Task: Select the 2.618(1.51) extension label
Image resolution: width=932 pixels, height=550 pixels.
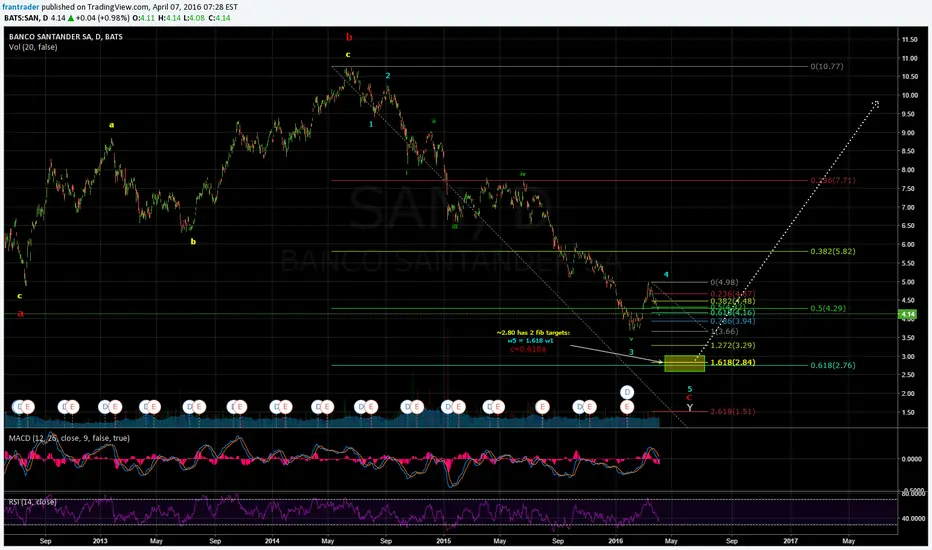Action: tap(732, 411)
